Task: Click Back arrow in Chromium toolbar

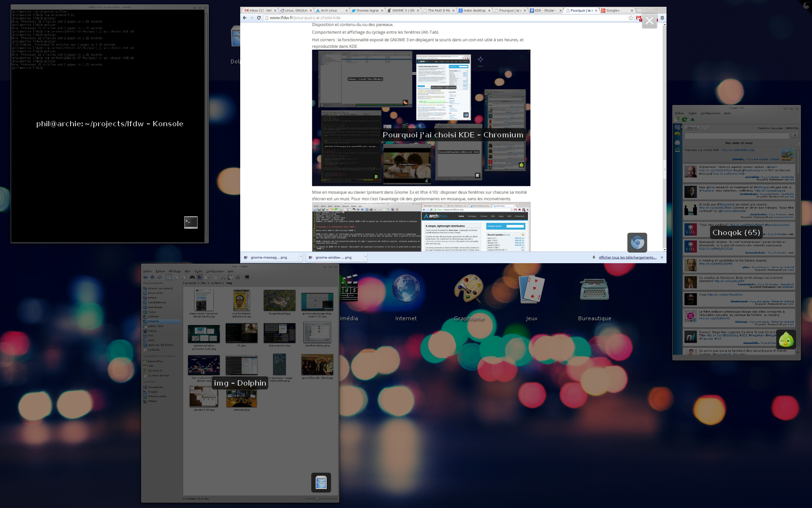Action: click(245, 18)
